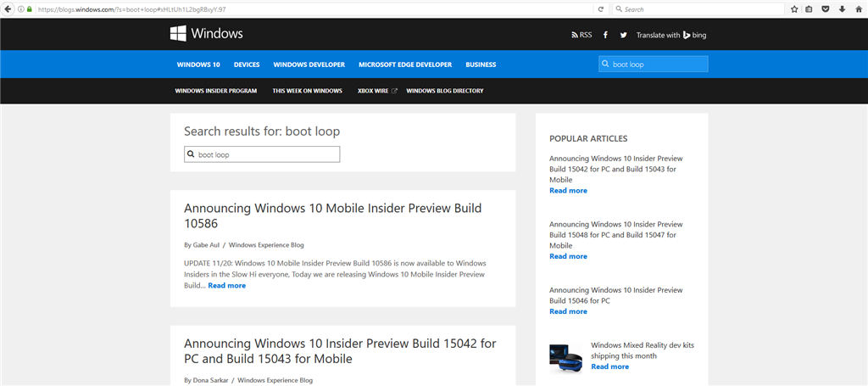Image resolution: width=868 pixels, height=386 pixels.
Task: Open popular article Build 15042 and 15043
Action: click(x=616, y=169)
